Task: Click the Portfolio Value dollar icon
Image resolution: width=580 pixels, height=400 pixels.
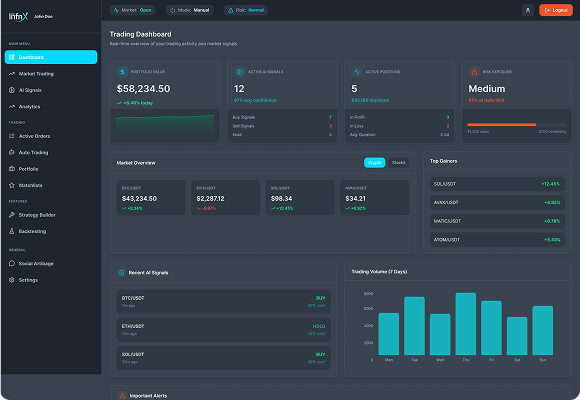Action: tap(122, 71)
